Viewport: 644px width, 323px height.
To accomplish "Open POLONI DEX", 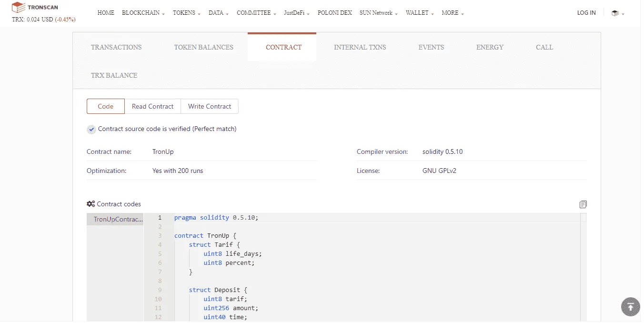I will (335, 13).
